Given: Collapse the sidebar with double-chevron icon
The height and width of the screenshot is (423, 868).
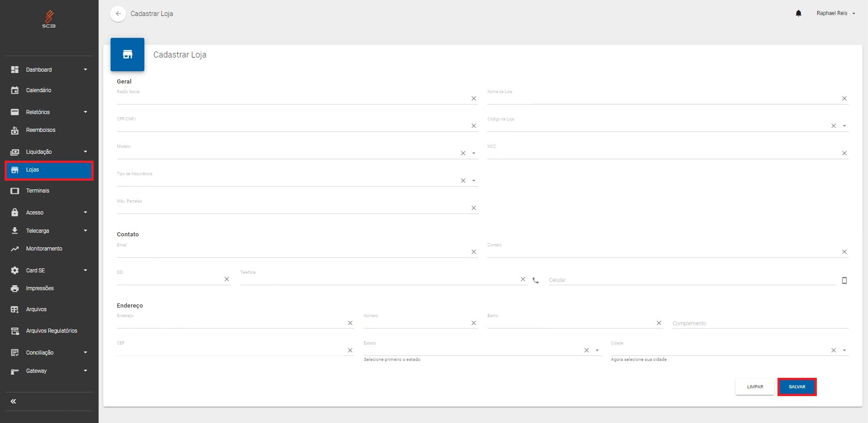Looking at the screenshot, I should click(x=13, y=402).
